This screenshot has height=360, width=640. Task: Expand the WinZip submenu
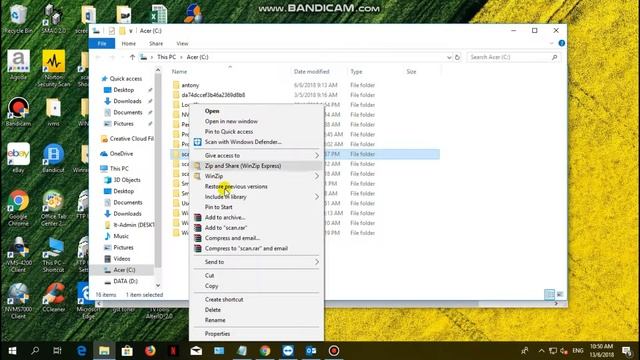coord(317,176)
